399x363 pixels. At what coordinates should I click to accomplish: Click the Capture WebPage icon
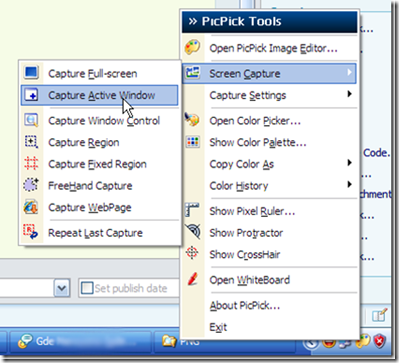coord(31,207)
